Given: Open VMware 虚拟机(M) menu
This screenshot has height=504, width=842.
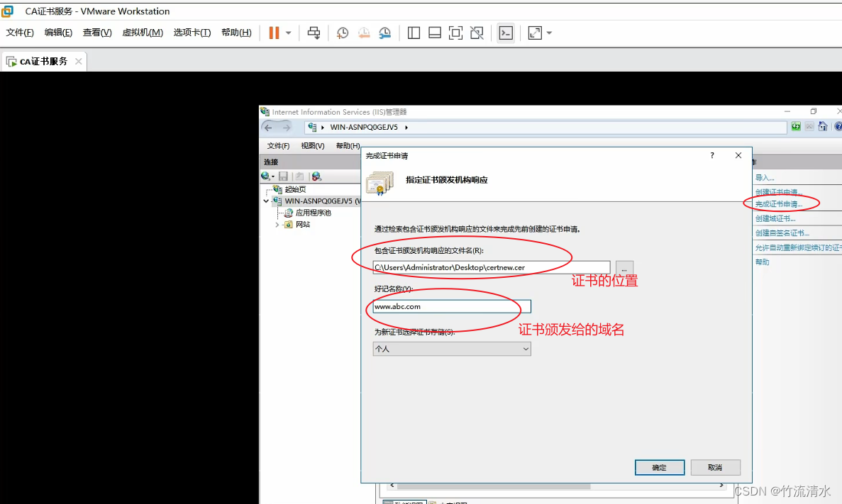Looking at the screenshot, I should 143,33.
